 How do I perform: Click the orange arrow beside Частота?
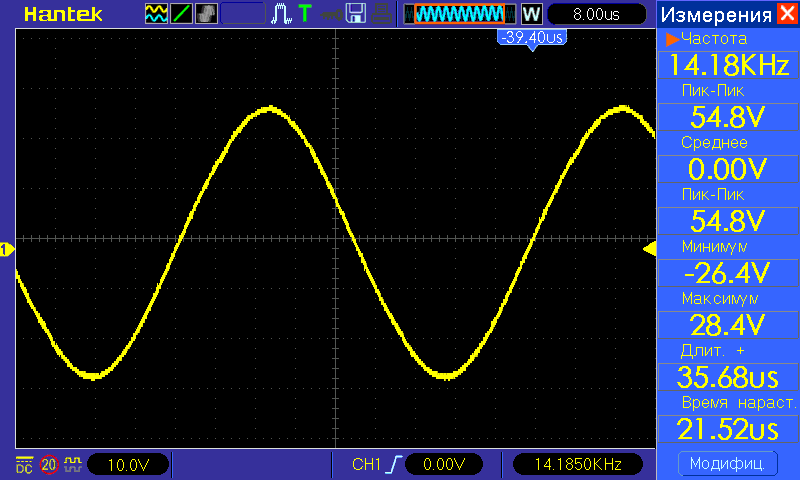pos(672,39)
